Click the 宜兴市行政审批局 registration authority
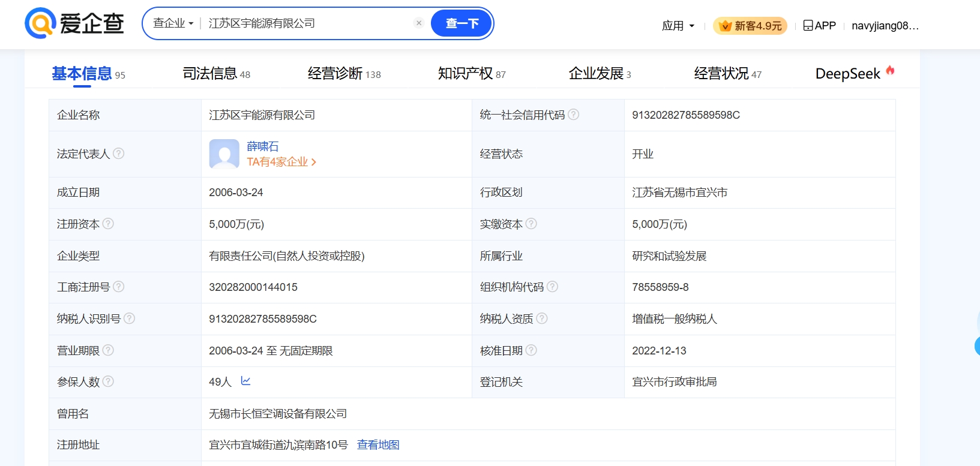Image resolution: width=980 pixels, height=466 pixels. pos(675,382)
